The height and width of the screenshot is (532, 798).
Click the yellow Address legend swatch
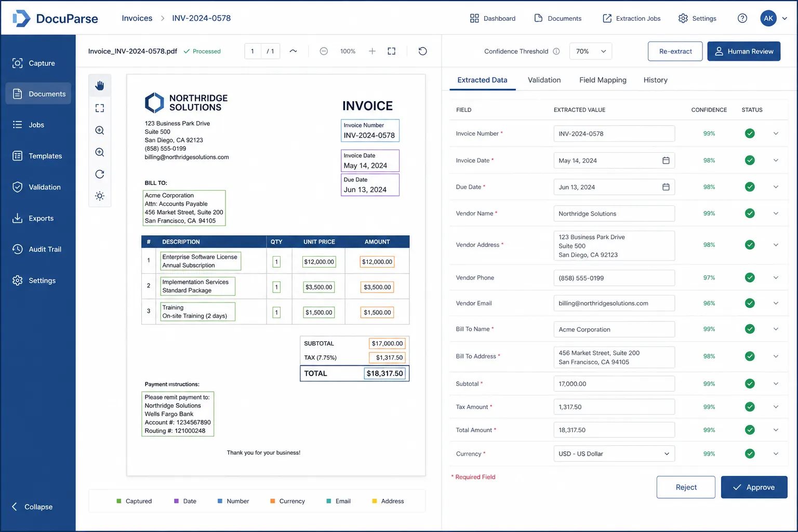click(x=375, y=501)
